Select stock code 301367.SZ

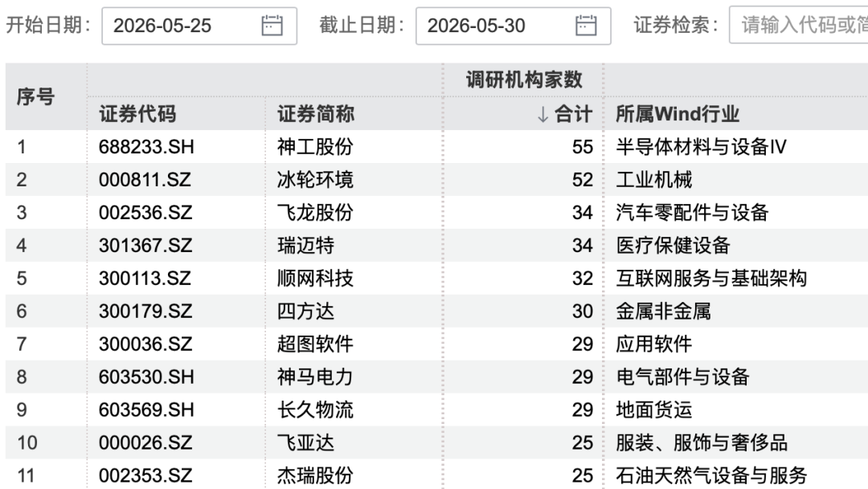click(145, 245)
